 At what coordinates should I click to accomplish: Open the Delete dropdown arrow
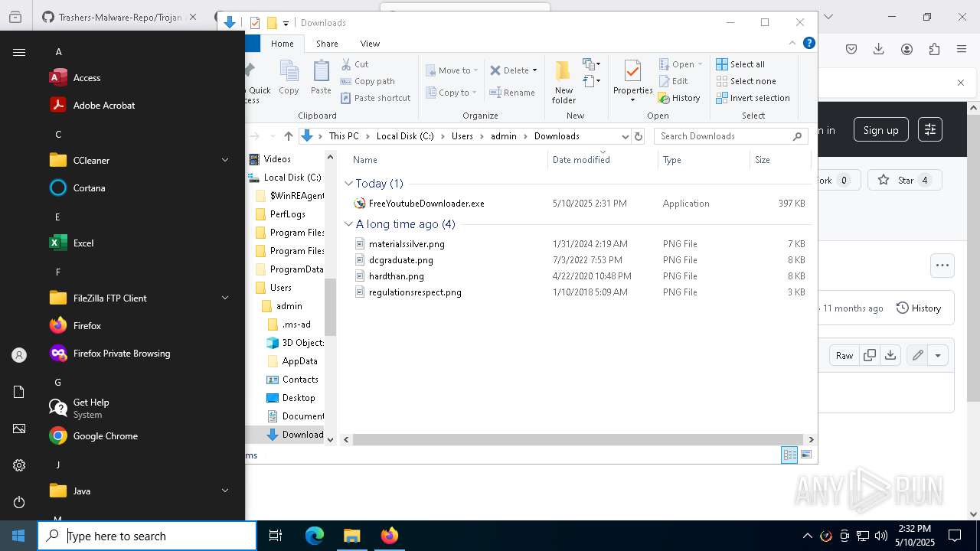(534, 70)
